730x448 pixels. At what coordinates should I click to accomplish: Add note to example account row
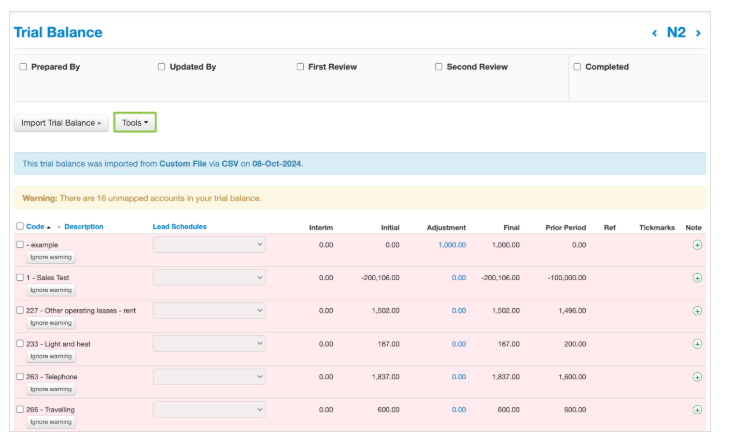tap(697, 245)
